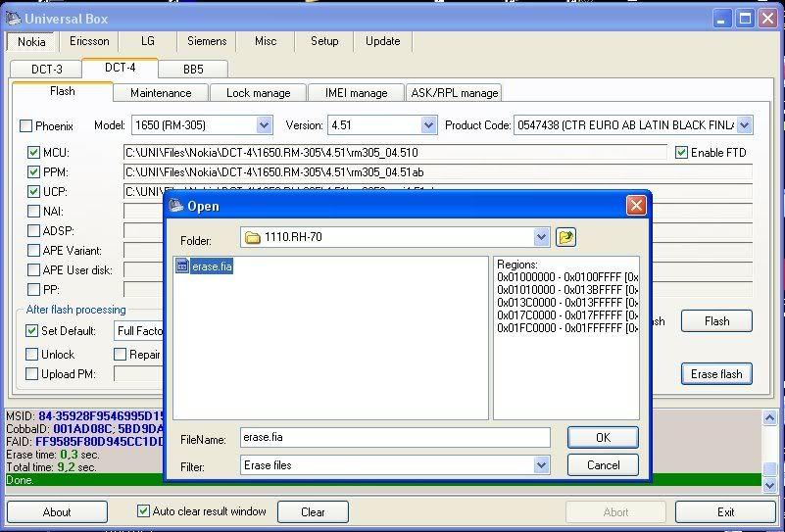785x532 pixels.
Task: Expand the Folder dropdown in Open dialog
Action: pos(541,237)
